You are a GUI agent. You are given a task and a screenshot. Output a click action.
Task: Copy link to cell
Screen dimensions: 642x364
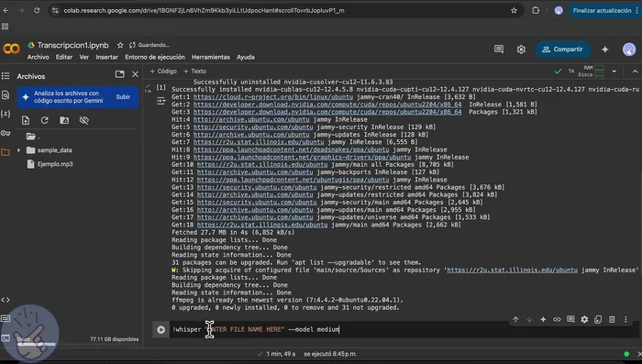point(557,319)
